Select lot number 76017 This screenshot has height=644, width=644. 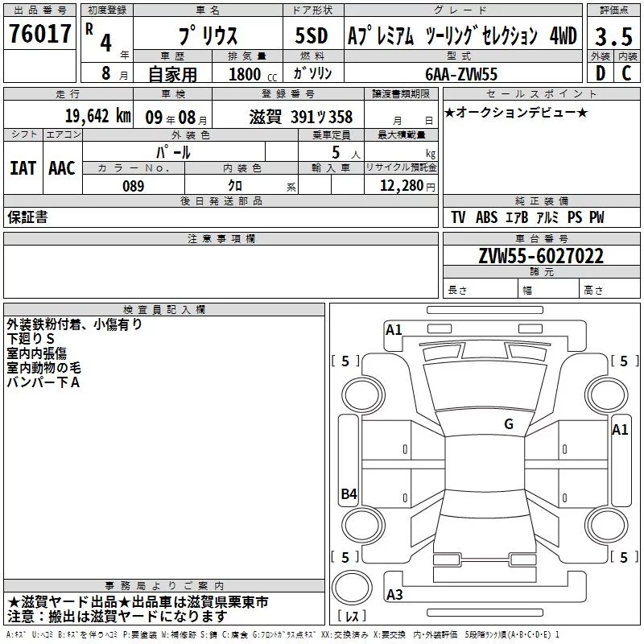pyautogui.click(x=39, y=33)
